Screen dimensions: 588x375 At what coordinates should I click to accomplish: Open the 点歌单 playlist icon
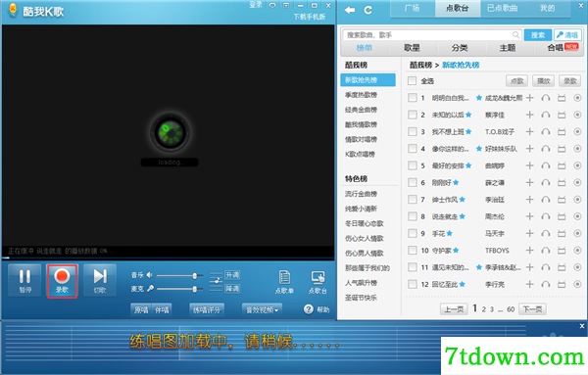click(284, 278)
